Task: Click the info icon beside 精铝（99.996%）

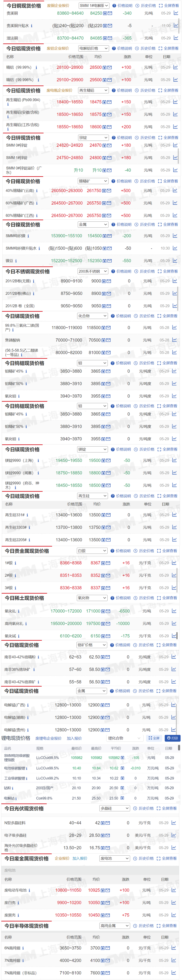Action: 38,80
